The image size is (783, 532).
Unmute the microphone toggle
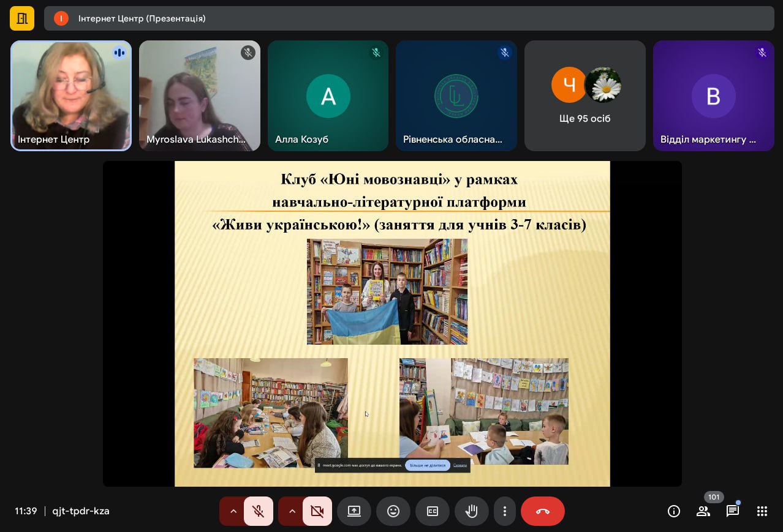(259, 511)
